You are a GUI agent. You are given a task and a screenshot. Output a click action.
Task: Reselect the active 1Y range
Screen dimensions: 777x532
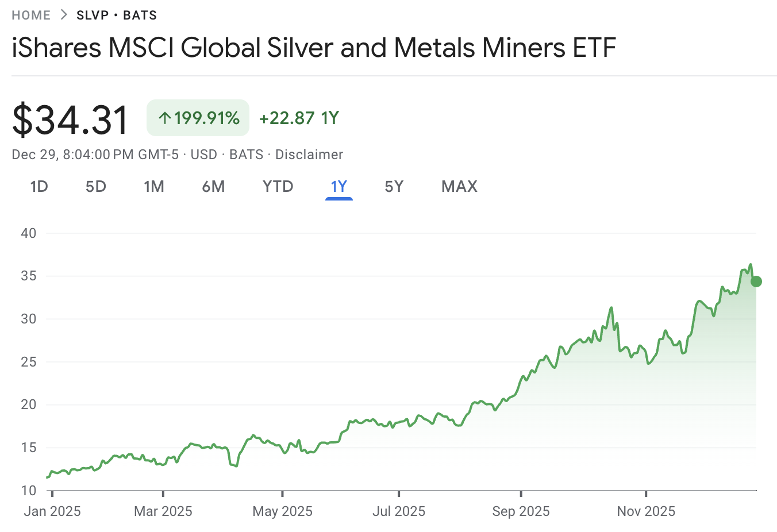(x=339, y=186)
